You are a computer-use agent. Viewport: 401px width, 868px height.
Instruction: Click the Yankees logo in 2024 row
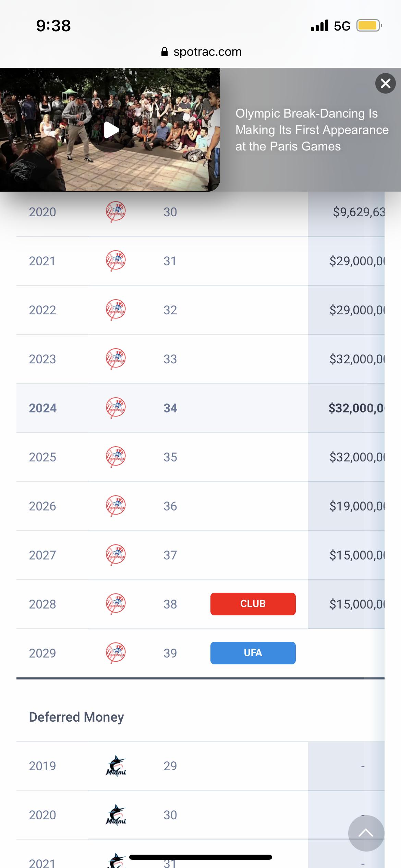116,408
